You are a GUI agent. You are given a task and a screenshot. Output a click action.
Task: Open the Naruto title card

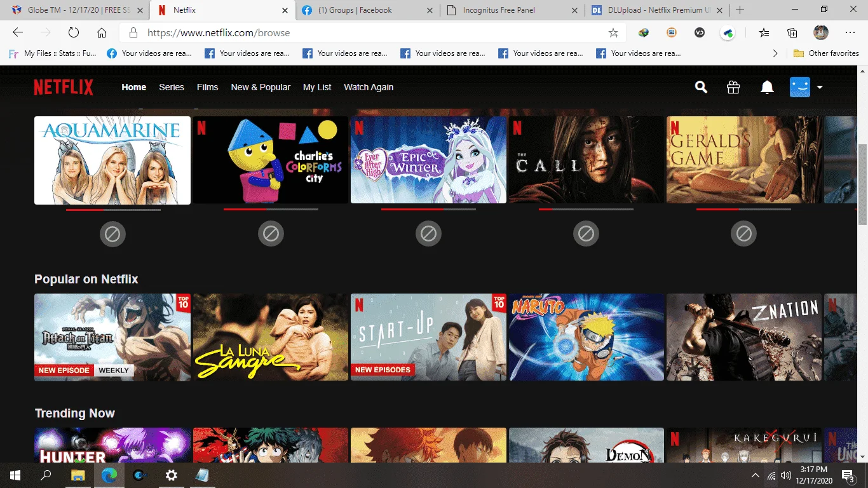pos(587,337)
